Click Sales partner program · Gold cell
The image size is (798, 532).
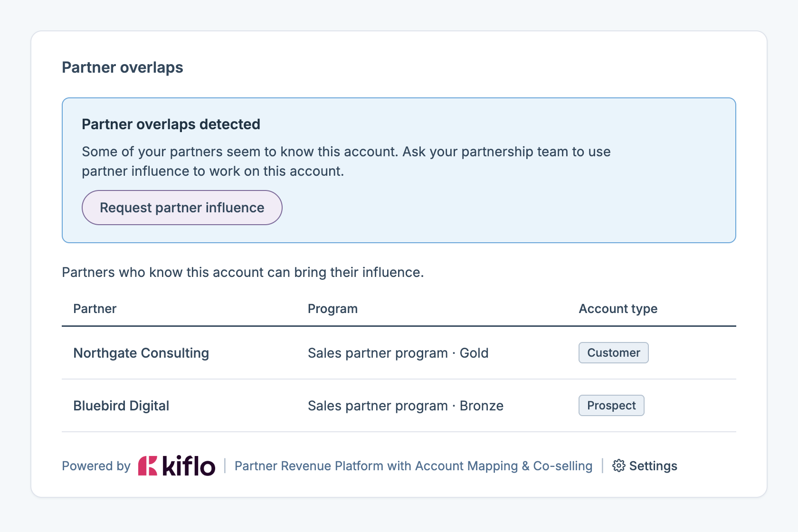point(398,353)
